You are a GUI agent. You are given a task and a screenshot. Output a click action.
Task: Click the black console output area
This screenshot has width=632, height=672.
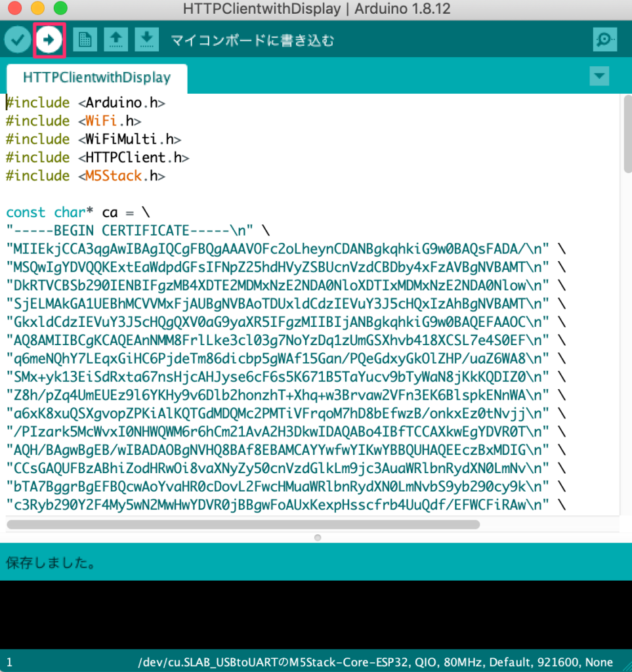click(316, 615)
